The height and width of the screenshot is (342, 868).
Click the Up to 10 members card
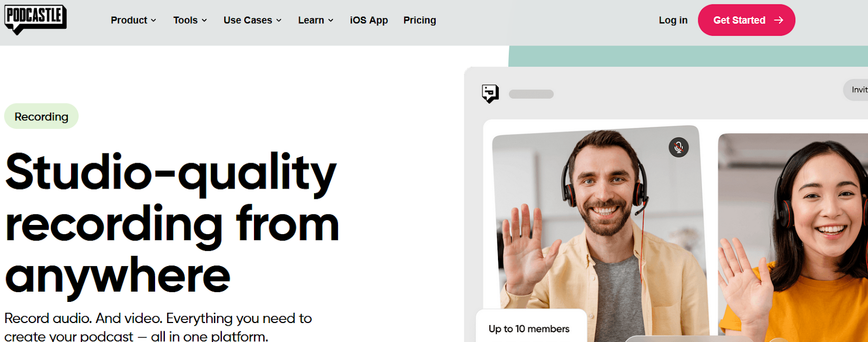point(531,327)
